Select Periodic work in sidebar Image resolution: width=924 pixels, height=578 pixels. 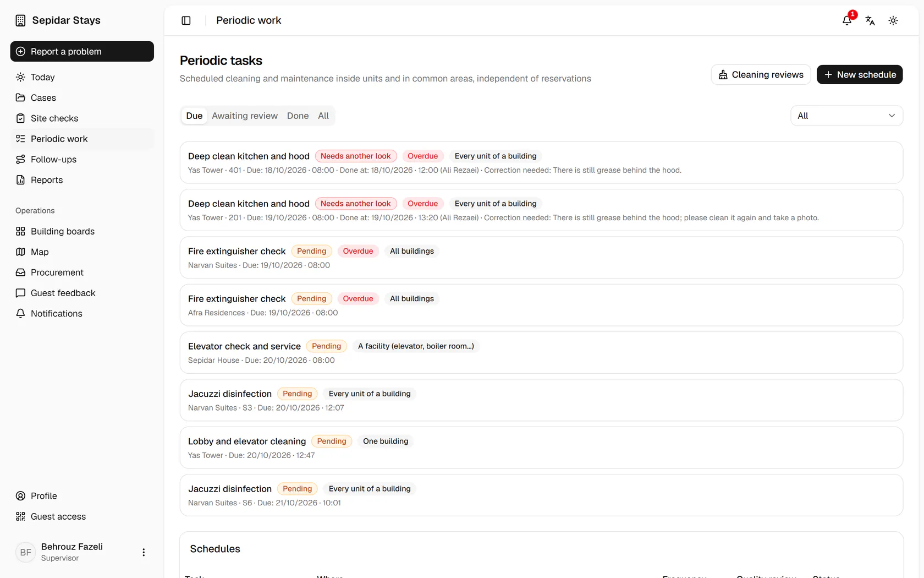(x=82, y=139)
